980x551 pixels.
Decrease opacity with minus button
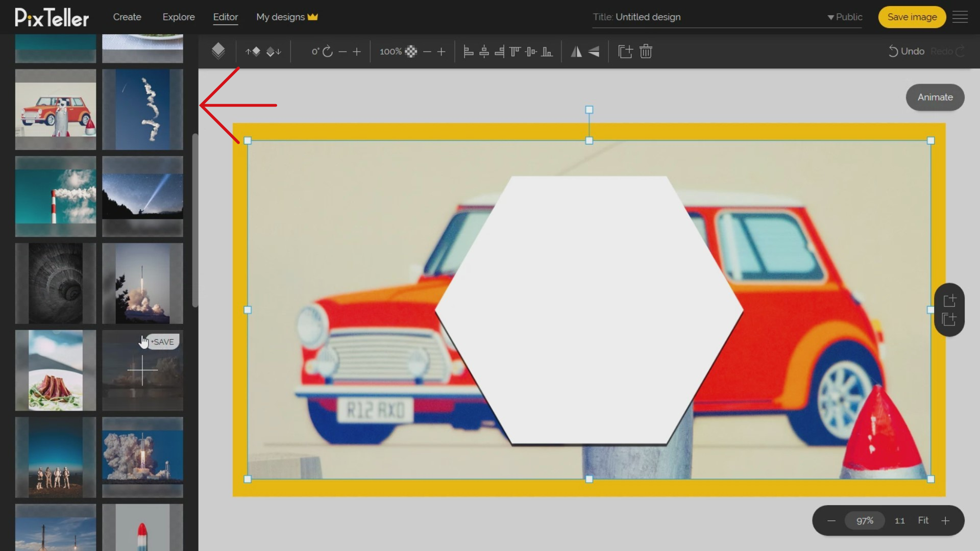pyautogui.click(x=427, y=52)
